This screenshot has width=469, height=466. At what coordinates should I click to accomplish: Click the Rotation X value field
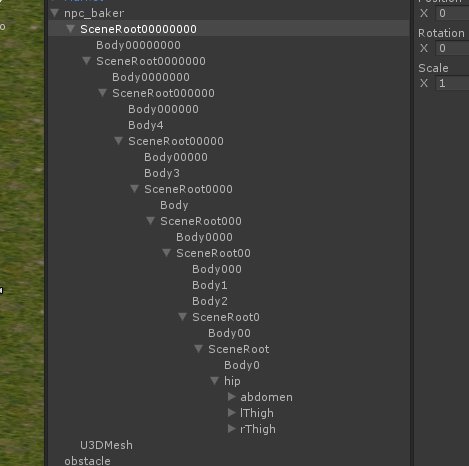452,48
